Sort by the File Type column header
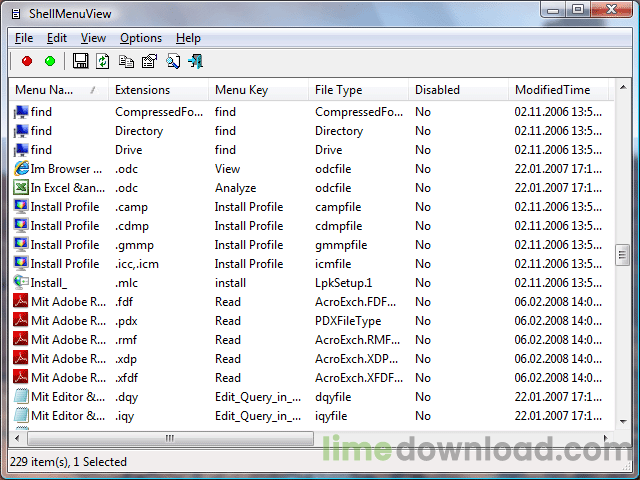Screen dimensions: 640x480 click(358, 90)
